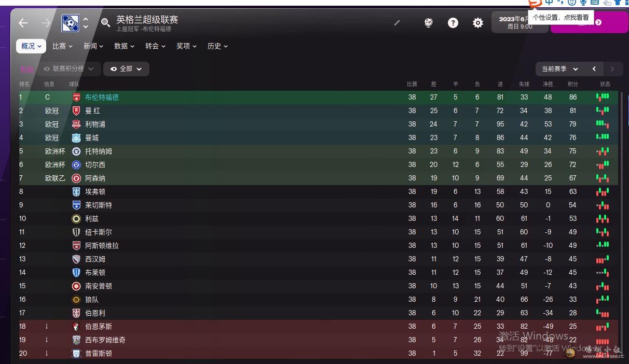This screenshot has height=364, width=629.
Task: Open the help question mark icon
Action: 453,23
